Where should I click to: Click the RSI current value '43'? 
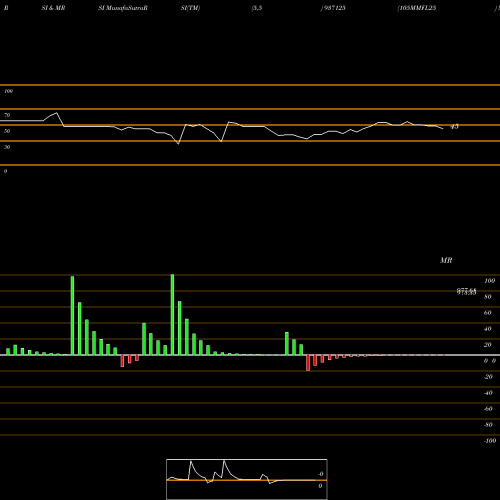454,127
